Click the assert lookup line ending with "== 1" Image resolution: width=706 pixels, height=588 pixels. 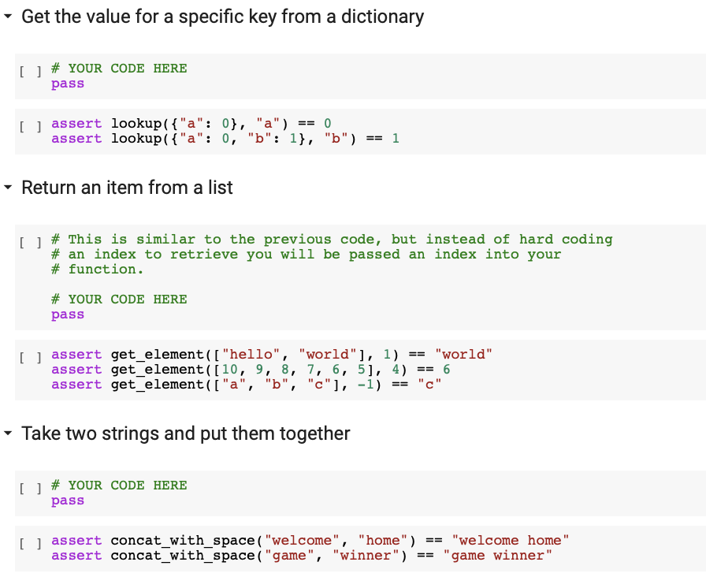click(225, 139)
